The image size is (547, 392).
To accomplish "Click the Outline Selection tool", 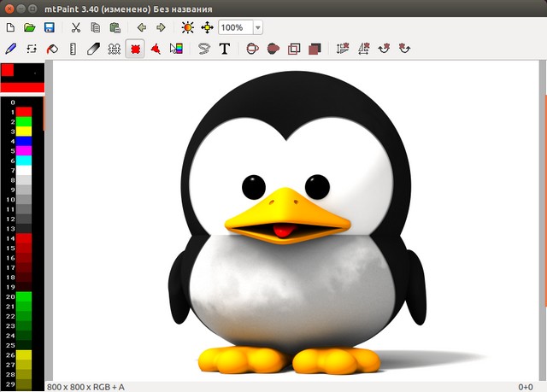I will coord(294,49).
